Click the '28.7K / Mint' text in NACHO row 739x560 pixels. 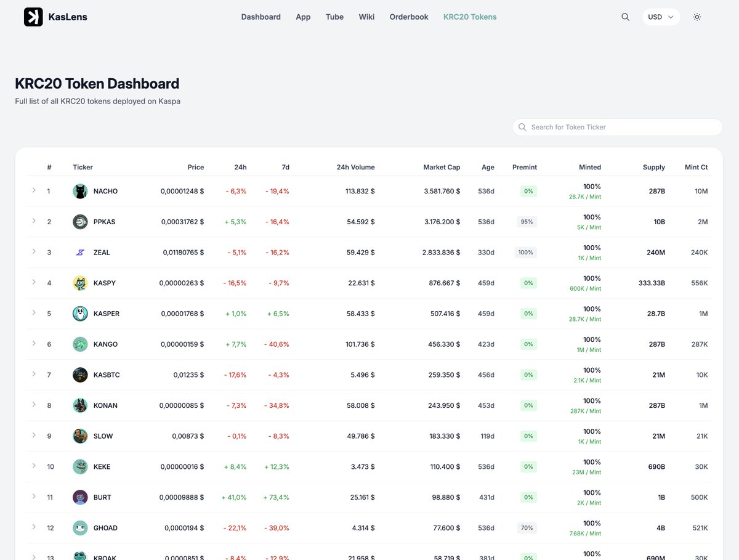pos(585,197)
